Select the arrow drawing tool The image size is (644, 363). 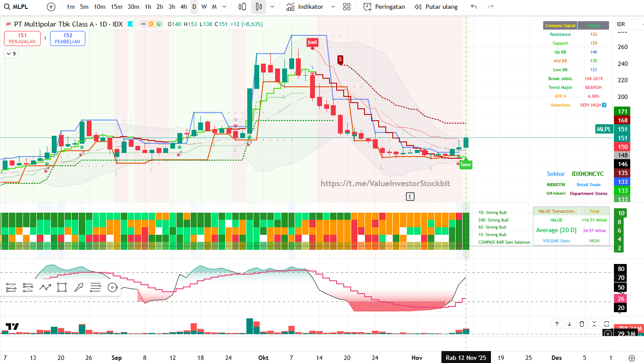pyautogui.click(x=79, y=287)
